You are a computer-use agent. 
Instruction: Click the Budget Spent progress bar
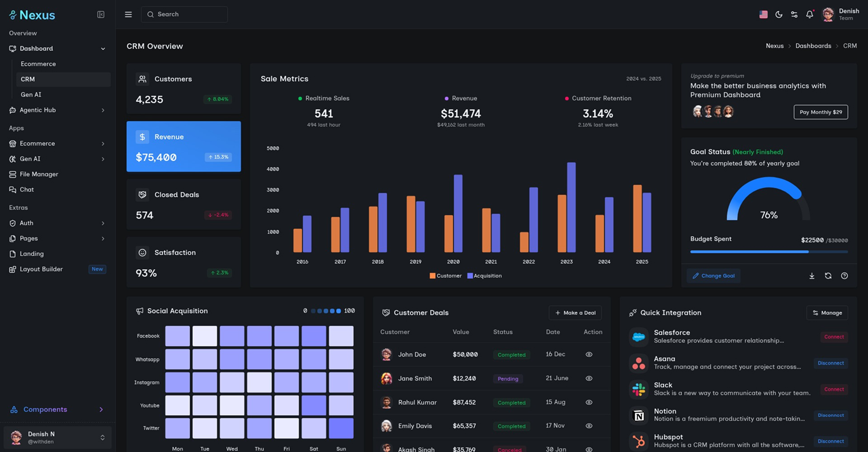tap(769, 252)
